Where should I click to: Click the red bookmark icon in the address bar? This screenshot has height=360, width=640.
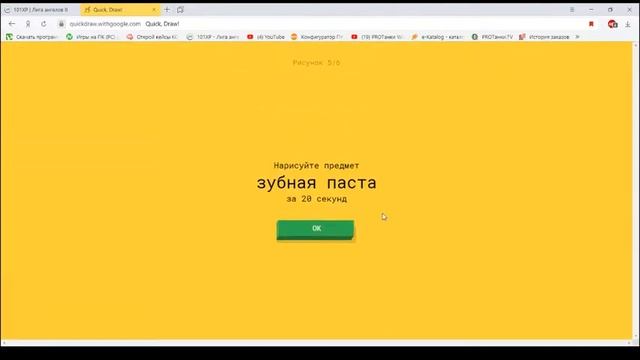591,24
